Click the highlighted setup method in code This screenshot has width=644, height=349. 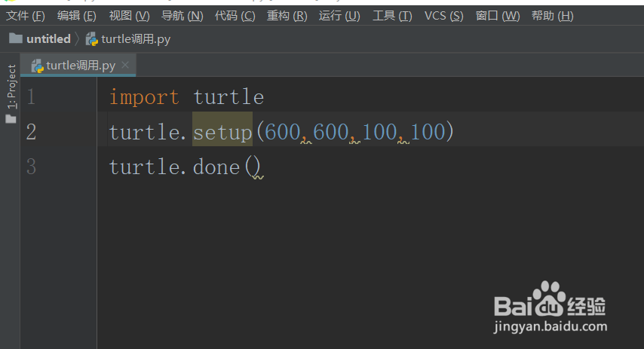click(x=222, y=133)
